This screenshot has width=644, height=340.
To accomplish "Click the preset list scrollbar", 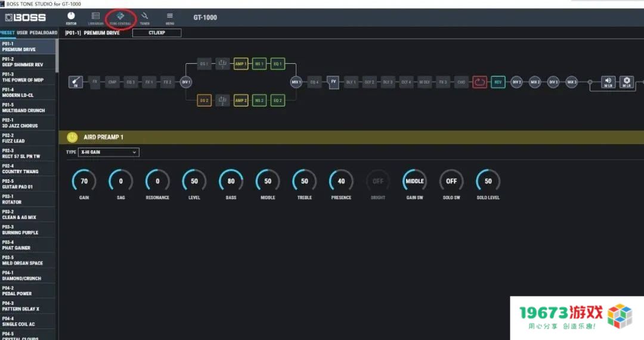I will (x=57, y=56).
